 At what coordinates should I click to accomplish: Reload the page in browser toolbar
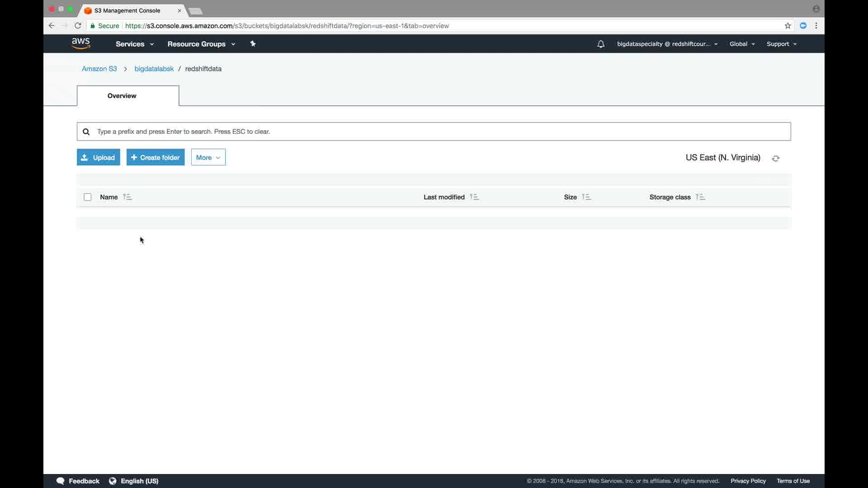(x=78, y=26)
